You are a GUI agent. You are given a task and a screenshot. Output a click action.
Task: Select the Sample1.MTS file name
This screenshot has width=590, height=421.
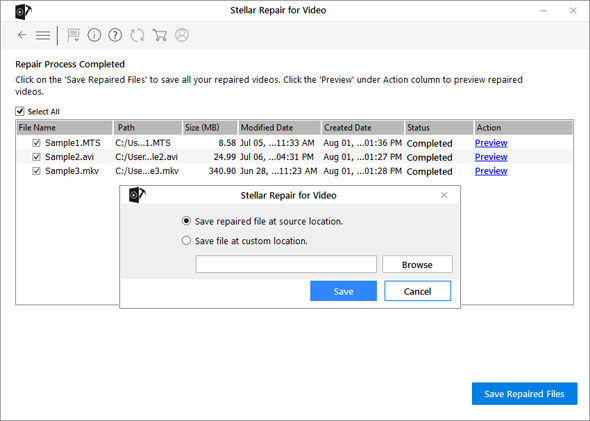click(73, 143)
